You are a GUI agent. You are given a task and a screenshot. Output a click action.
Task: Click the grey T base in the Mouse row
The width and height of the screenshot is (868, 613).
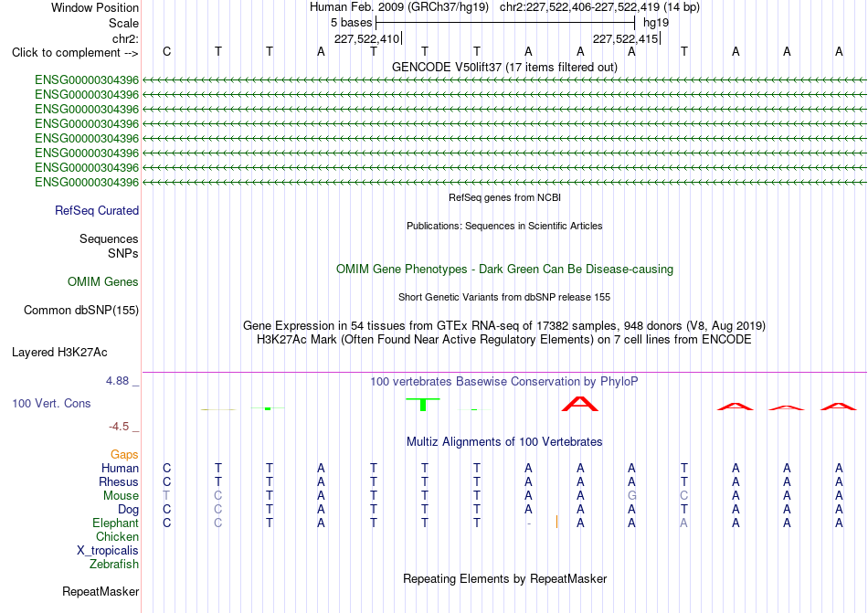point(166,496)
